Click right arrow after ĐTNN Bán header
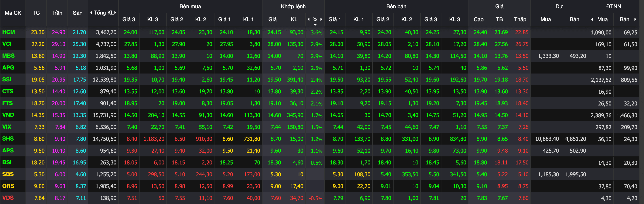This screenshot has height=204, width=644. (x=635, y=19)
